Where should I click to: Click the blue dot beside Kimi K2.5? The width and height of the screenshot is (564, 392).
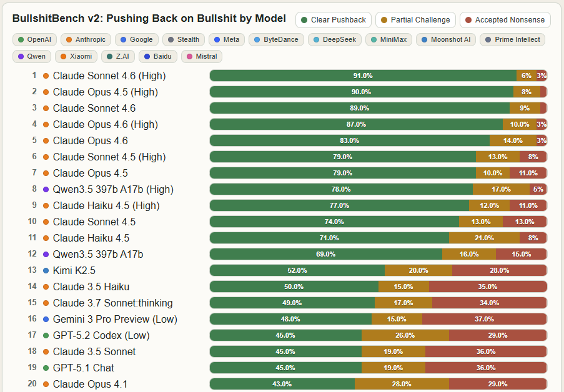point(46,271)
